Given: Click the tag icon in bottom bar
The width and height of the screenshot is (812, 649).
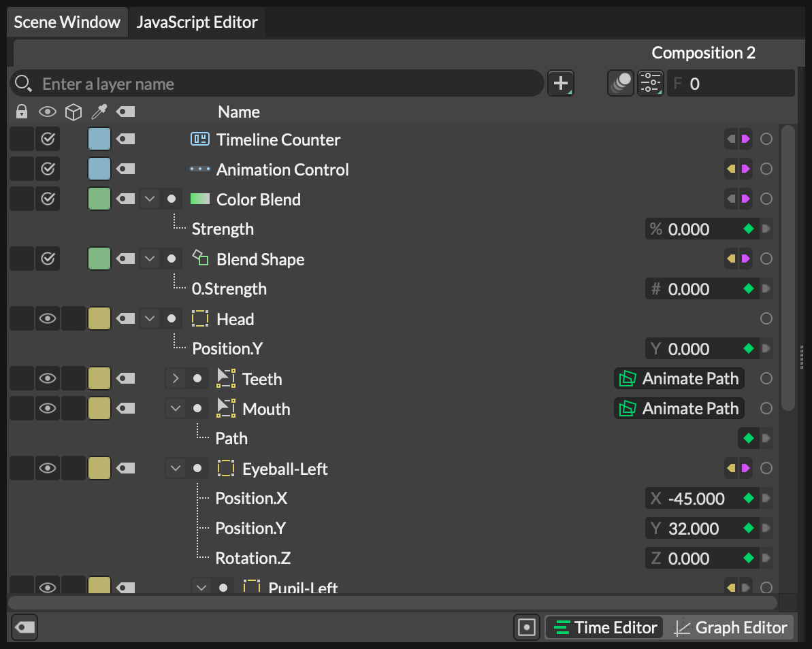Looking at the screenshot, I should 25,627.
